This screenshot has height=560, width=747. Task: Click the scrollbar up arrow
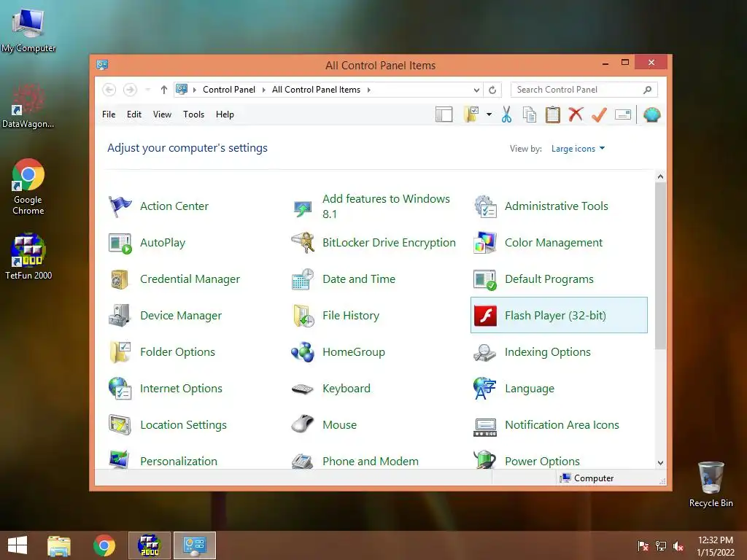(x=660, y=176)
